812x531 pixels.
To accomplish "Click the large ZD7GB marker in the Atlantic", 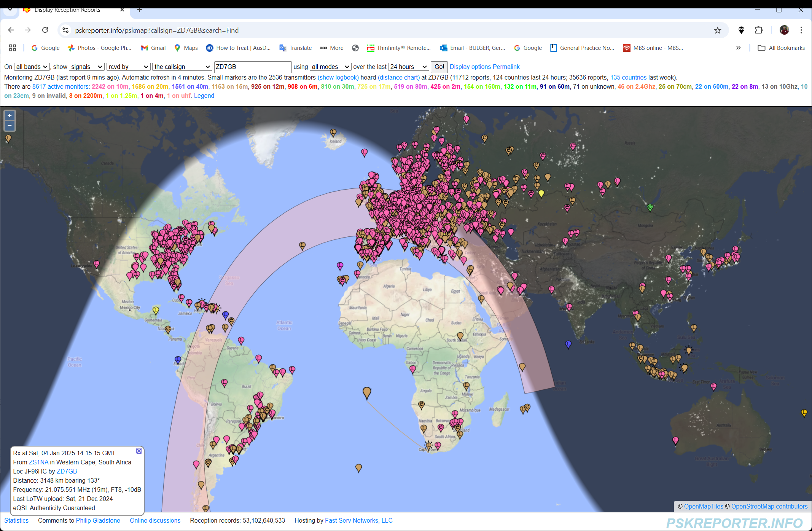I will 367,392.
